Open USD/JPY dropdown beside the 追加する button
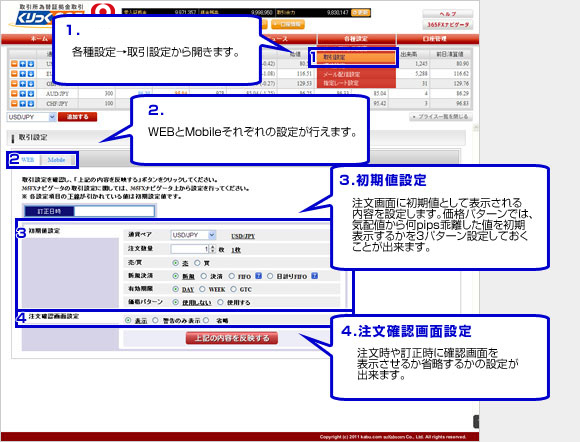This screenshot has width=580, height=442. coord(31,117)
